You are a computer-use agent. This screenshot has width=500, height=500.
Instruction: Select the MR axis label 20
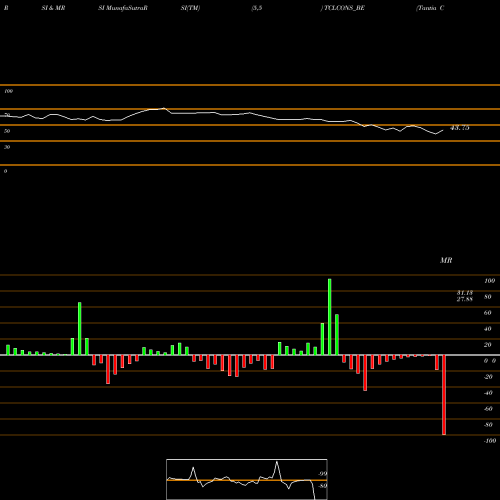tap(488, 345)
